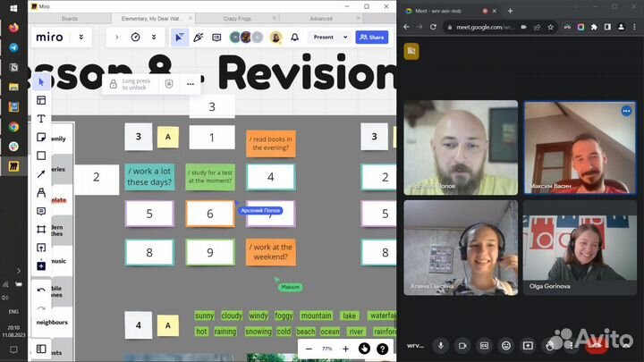Toggle the camera in Google Meet
Screen dimensions: 644x362
[462, 346]
